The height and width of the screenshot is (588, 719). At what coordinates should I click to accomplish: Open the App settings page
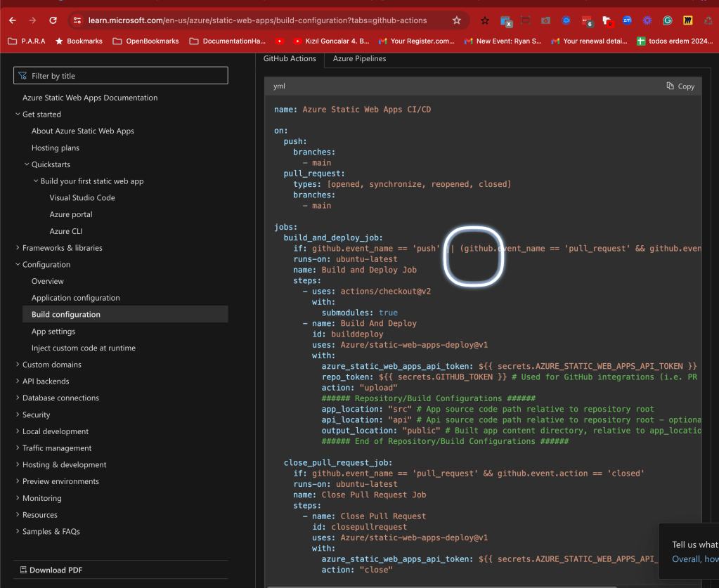(x=53, y=332)
